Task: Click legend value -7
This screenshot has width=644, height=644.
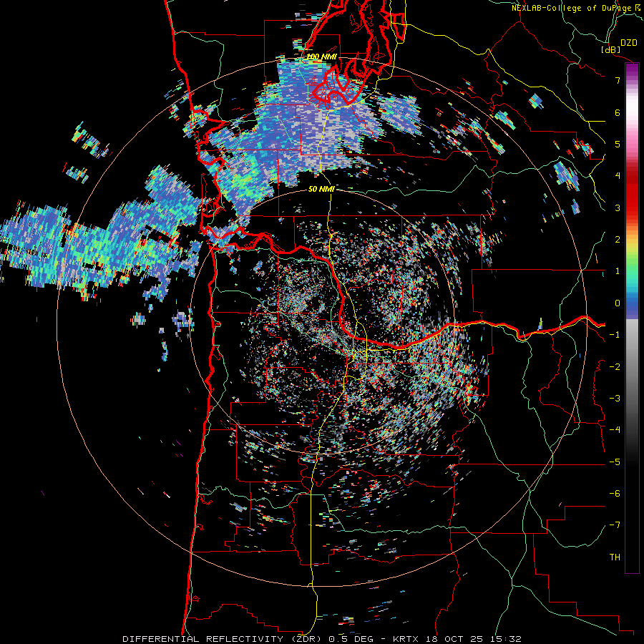Action: (x=615, y=525)
